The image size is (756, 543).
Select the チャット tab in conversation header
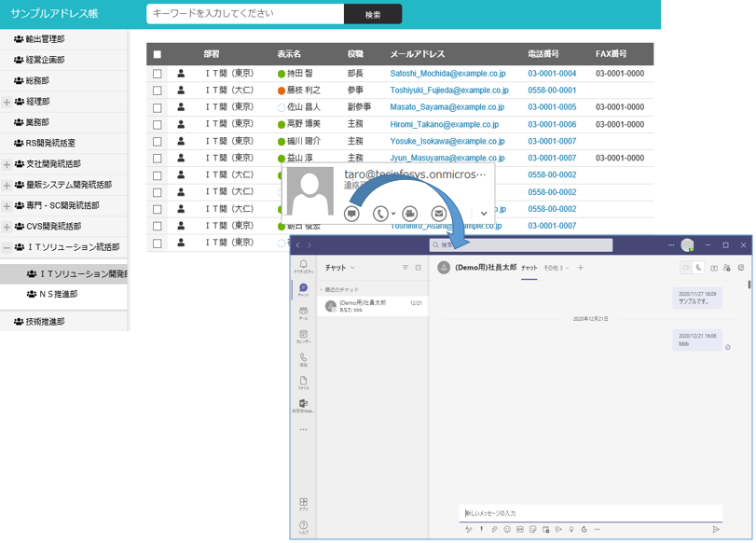tap(529, 268)
